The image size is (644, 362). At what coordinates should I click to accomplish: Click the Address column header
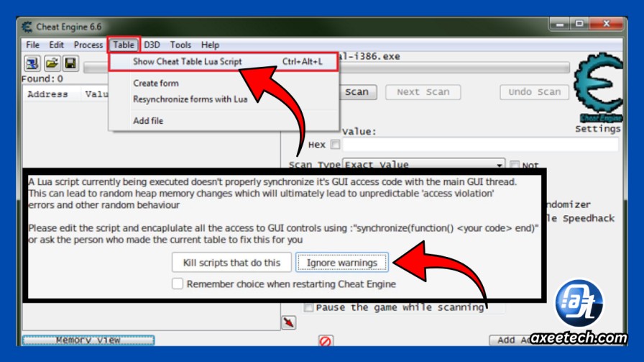47,94
